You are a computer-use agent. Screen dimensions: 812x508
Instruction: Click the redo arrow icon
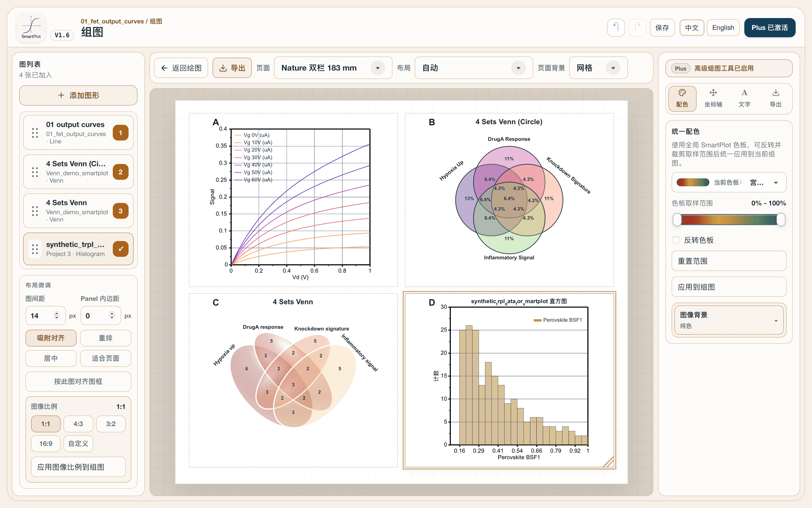click(x=637, y=27)
